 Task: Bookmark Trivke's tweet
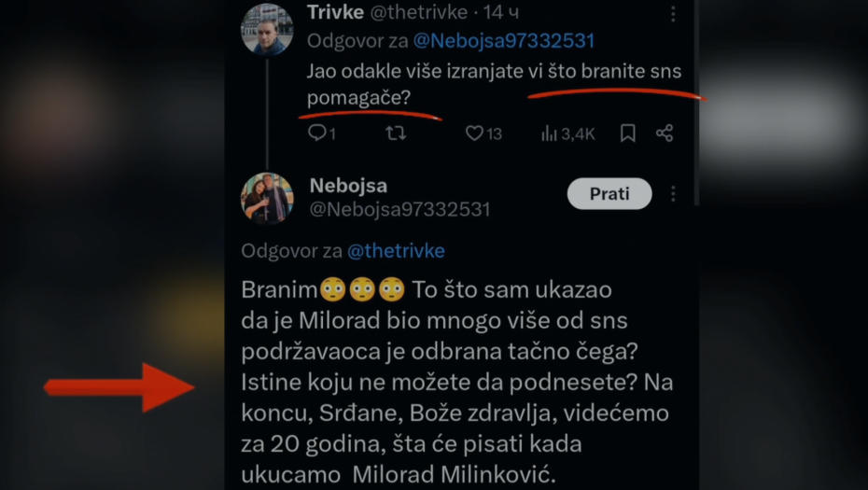[x=628, y=133]
